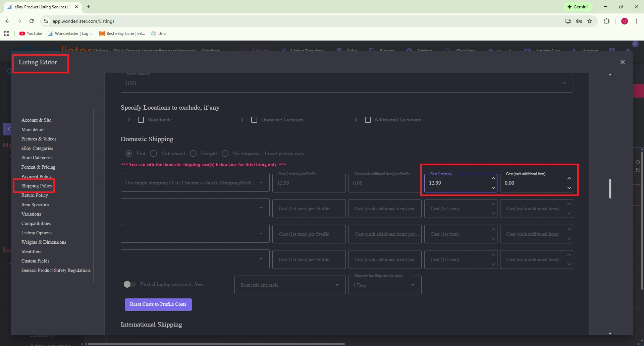Viewport: 644px width, 346px height.
Task: Open the Activity Log icon
Action: pos(528,50)
